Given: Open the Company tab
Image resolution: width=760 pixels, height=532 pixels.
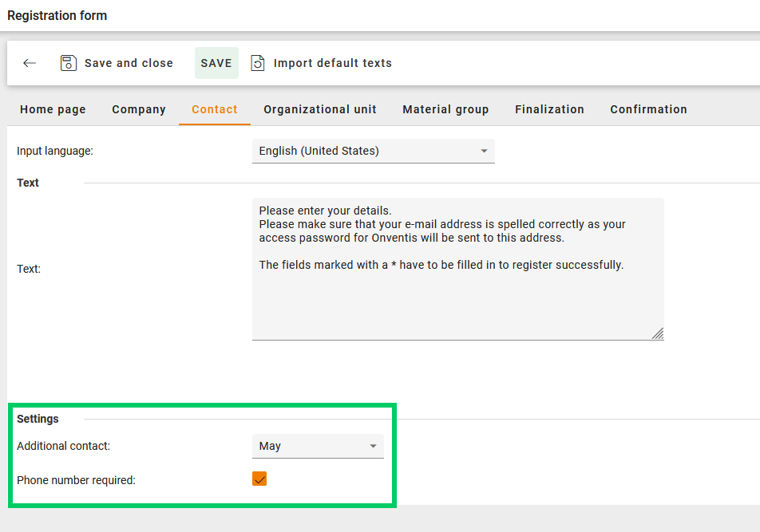Looking at the screenshot, I should point(139,109).
